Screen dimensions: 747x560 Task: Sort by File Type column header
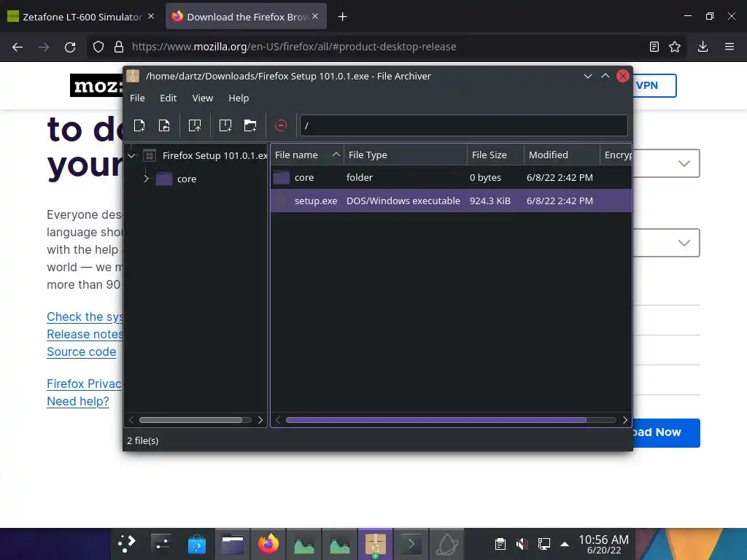click(406, 155)
